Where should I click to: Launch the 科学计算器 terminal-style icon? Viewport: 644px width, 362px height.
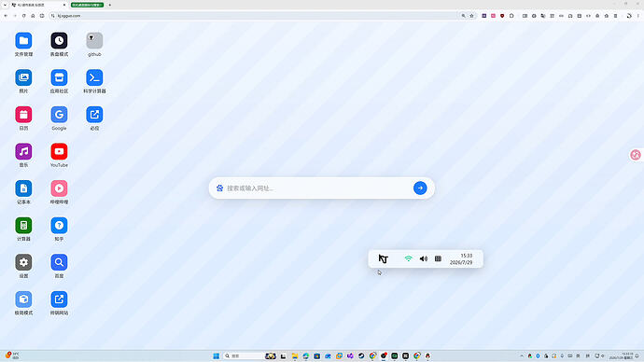click(94, 77)
